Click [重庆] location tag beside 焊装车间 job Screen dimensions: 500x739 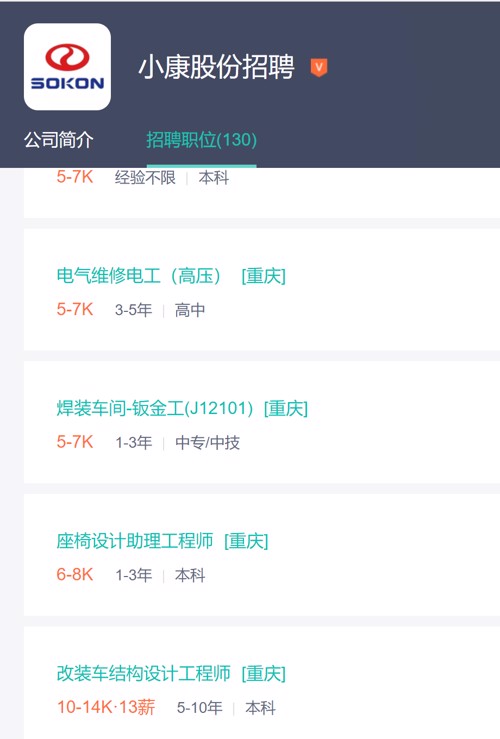click(286, 408)
